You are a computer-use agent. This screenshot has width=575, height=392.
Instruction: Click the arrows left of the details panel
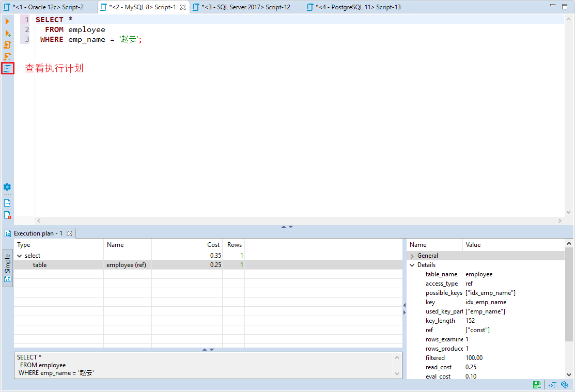(405, 309)
